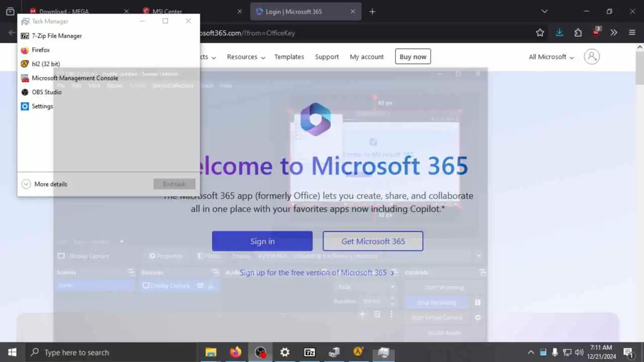
Task: Switch to Firefox via taskbar icon
Action: tap(235, 352)
